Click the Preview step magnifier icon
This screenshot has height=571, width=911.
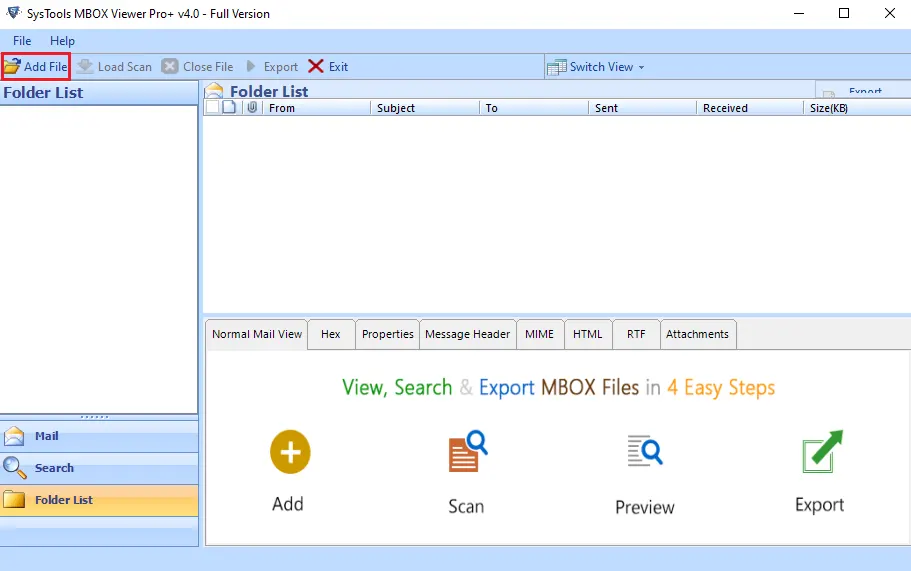pyautogui.click(x=645, y=451)
